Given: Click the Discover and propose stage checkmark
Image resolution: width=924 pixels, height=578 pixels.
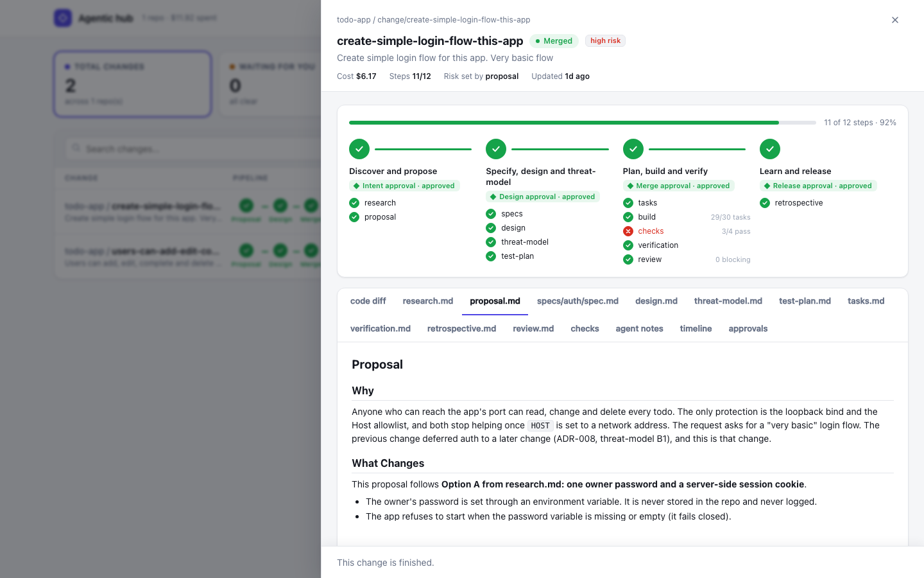Looking at the screenshot, I should tap(359, 149).
